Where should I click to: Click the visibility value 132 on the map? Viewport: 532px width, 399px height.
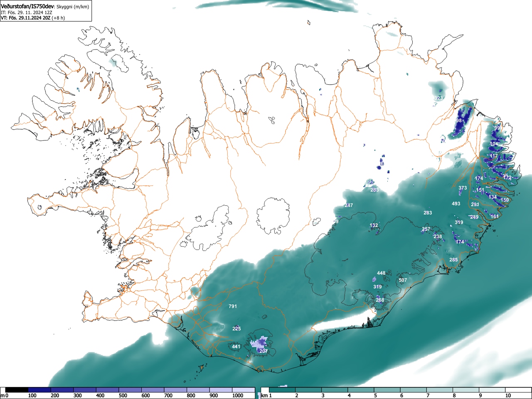coord(374,225)
